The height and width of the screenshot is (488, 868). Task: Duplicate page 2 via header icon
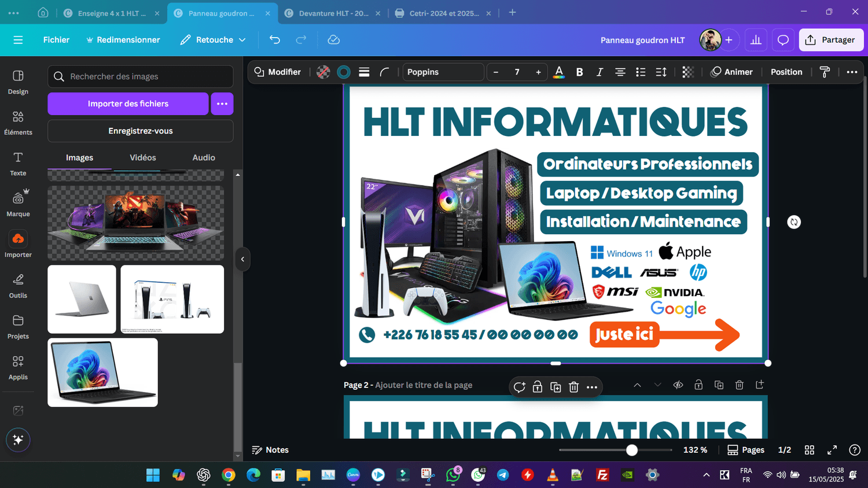coord(719,385)
